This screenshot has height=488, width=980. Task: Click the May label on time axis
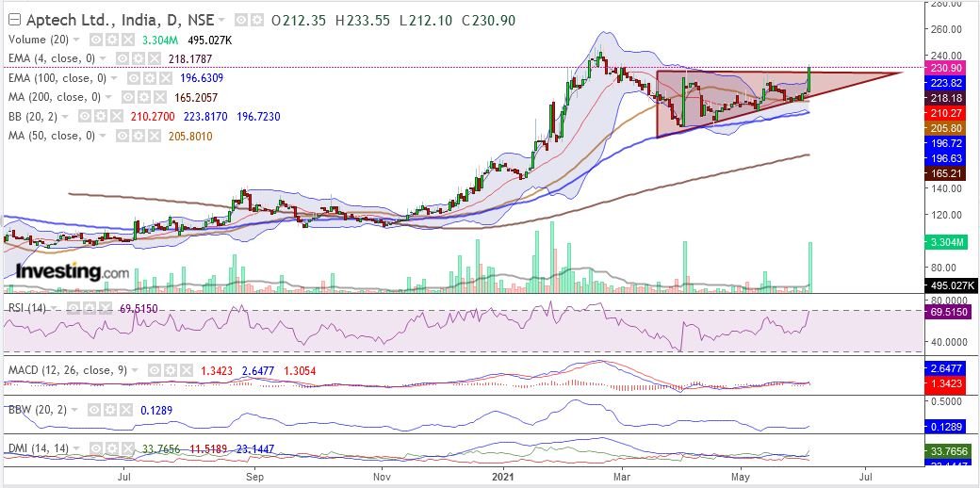(741, 478)
